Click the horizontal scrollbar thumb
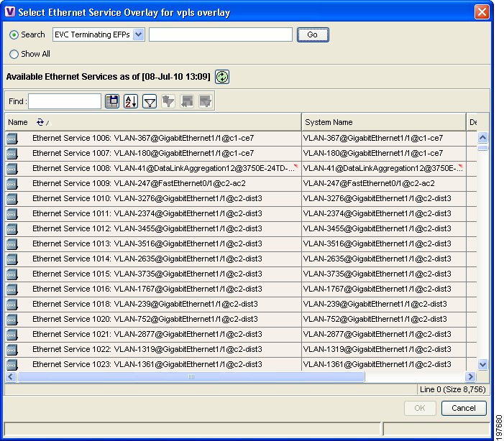 click(x=191, y=376)
